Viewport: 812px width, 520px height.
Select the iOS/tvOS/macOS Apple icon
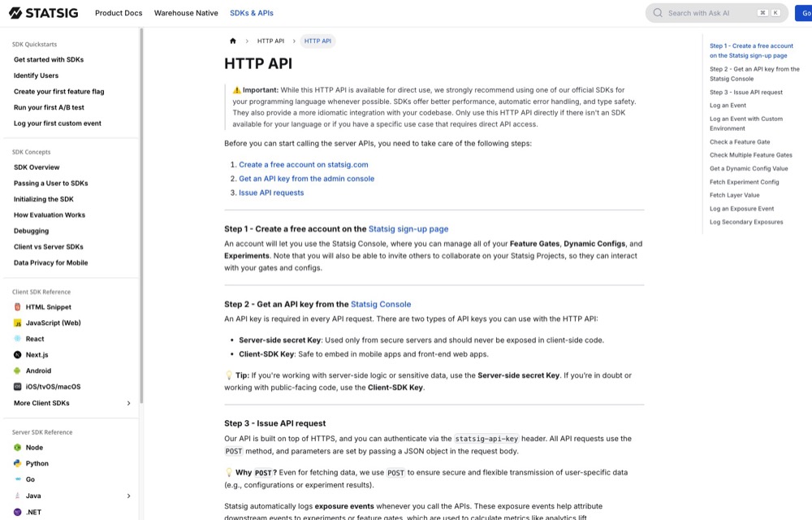coord(18,386)
